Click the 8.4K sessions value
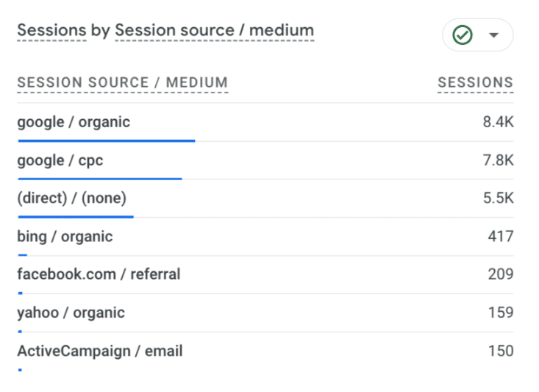This screenshot has height=392, width=539. (498, 122)
